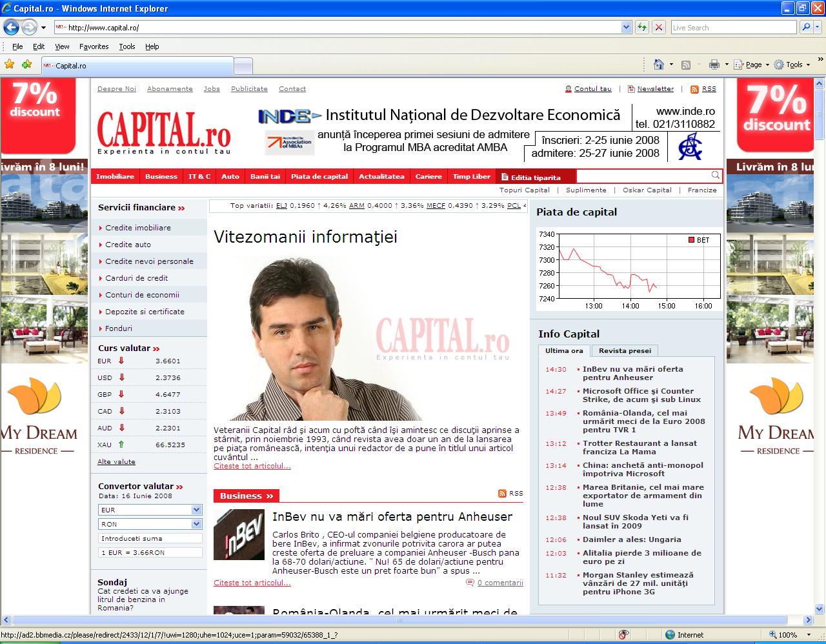The height and width of the screenshot is (644, 826).
Task: Click the Print icon in toolbar
Action: tap(714, 65)
